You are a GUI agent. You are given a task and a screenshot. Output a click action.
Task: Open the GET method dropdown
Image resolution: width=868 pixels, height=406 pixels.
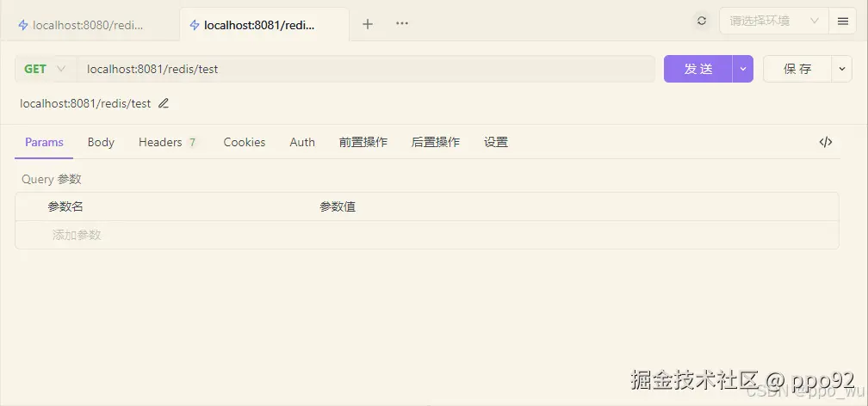(x=45, y=69)
